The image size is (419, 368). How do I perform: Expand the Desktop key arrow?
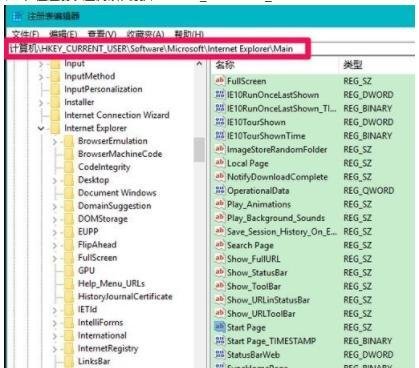55,180
